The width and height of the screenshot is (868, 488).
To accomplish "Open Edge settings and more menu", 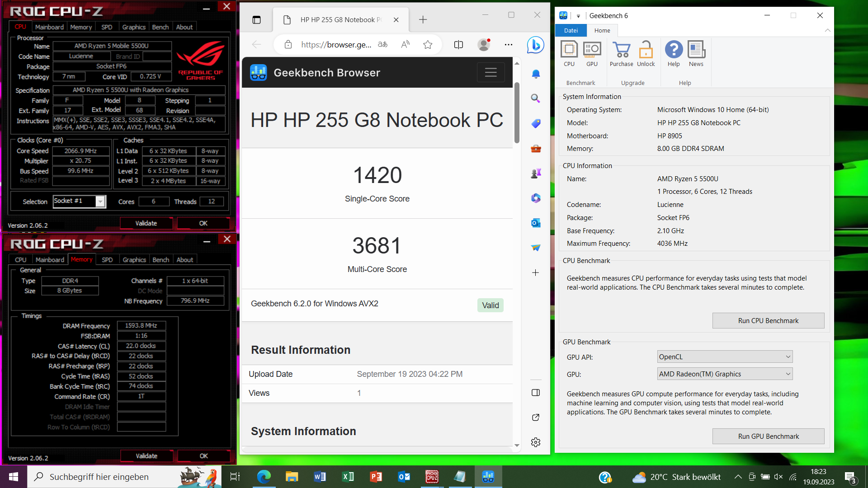I will (x=509, y=44).
